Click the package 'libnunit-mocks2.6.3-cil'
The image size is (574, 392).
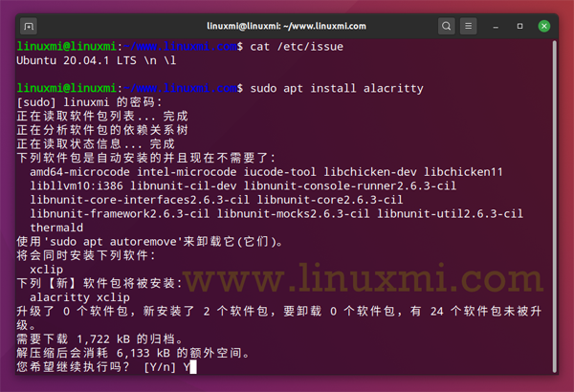coord(294,213)
